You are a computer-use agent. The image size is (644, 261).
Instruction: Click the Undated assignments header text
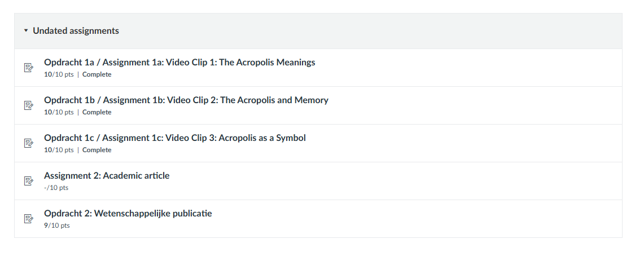pos(76,31)
